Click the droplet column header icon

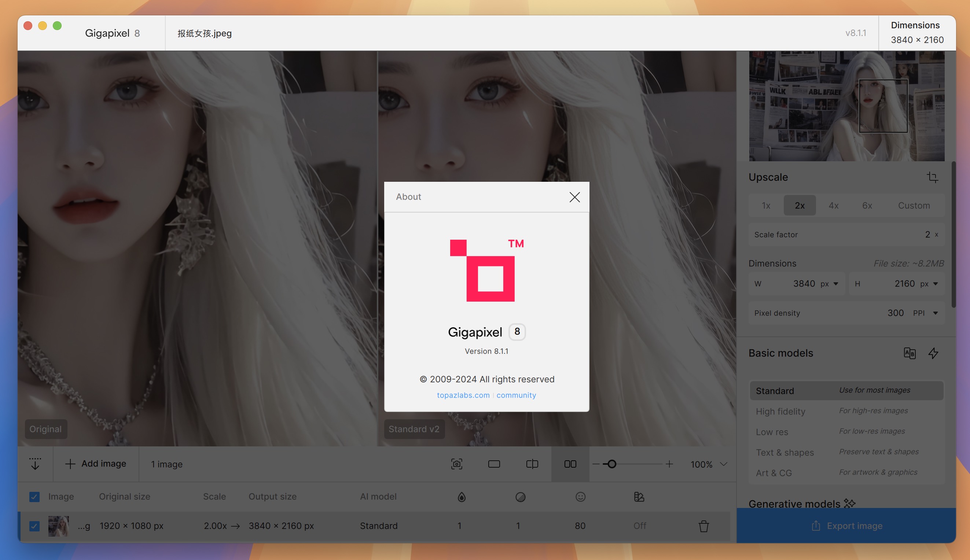coord(462,497)
